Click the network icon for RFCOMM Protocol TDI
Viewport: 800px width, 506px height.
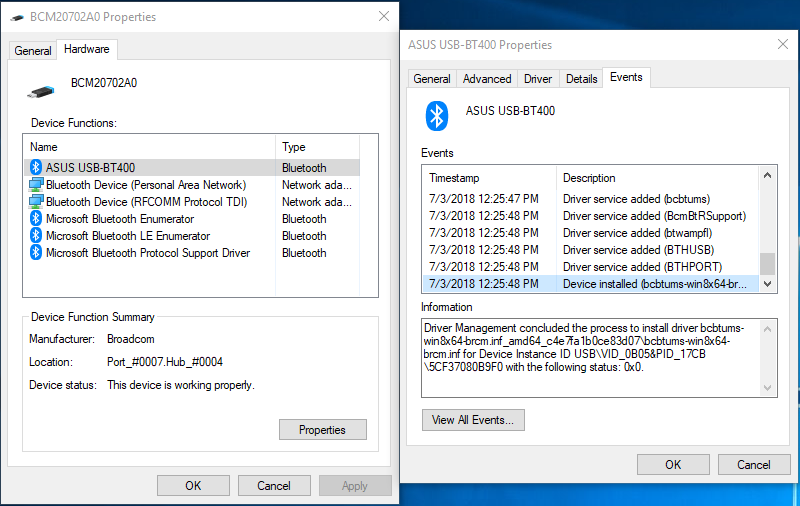[36, 201]
